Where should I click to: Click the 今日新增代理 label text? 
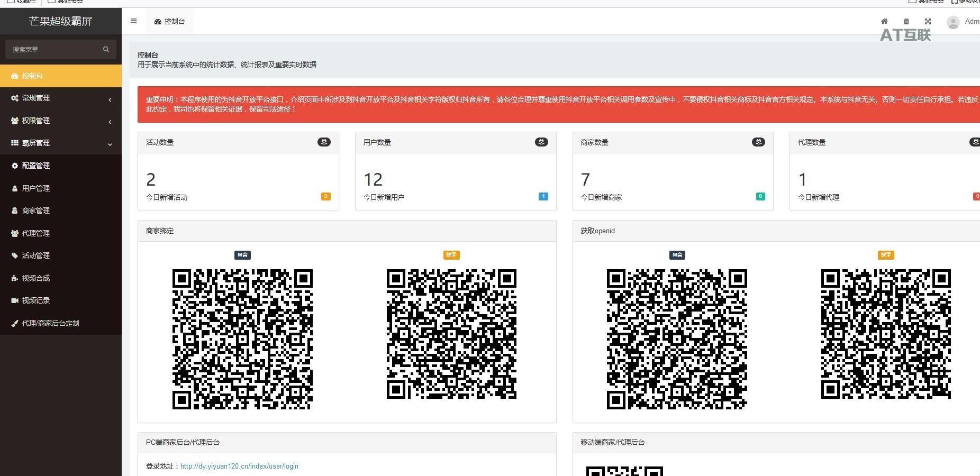pos(819,197)
